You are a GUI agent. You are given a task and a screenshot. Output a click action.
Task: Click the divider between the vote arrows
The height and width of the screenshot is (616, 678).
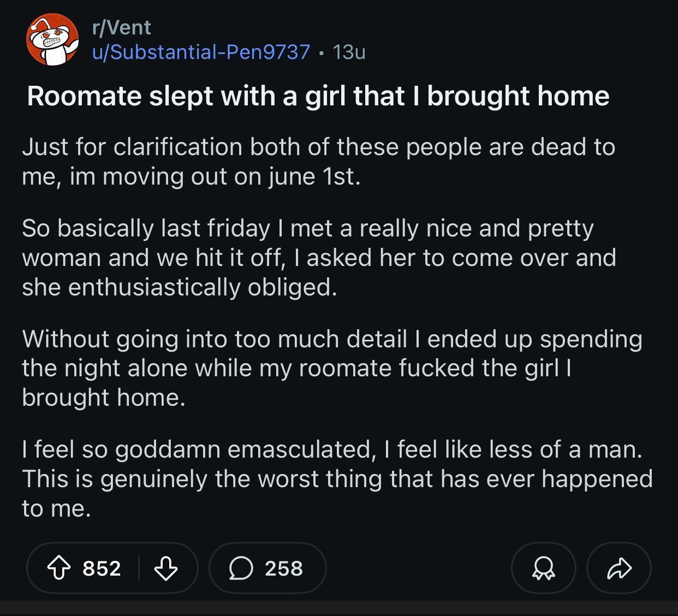coord(139,568)
